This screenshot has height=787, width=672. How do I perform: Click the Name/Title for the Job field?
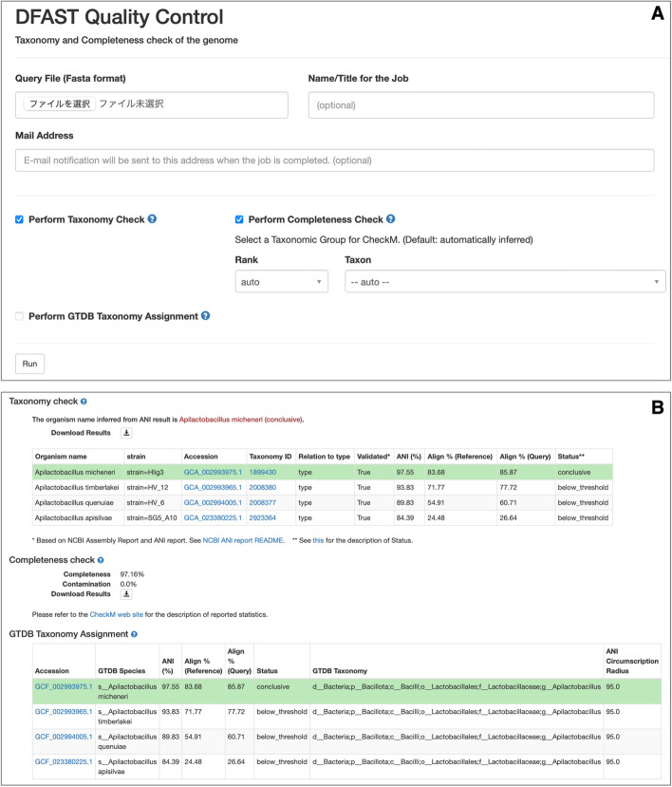pos(481,104)
